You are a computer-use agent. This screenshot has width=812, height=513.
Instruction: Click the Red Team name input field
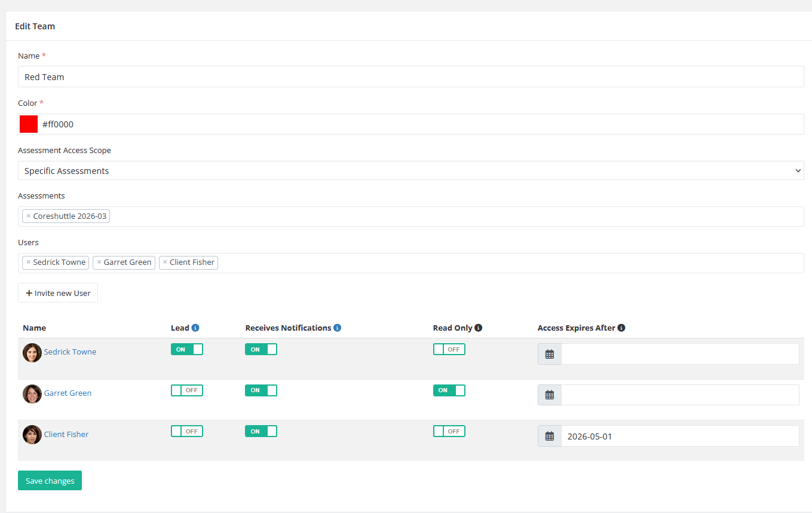pos(410,77)
